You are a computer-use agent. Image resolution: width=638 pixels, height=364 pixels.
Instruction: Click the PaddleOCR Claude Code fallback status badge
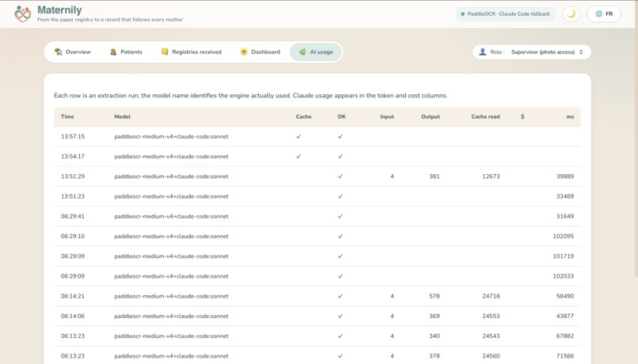(505, 13)
